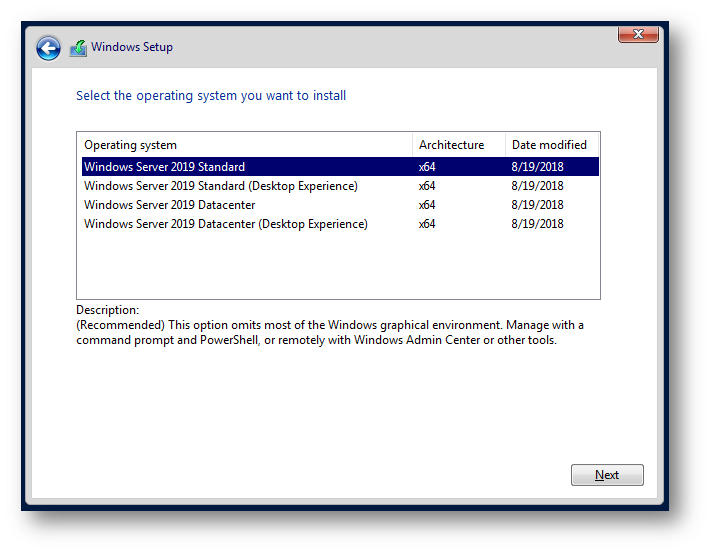The height and width of the screenshot is (553, 711).
Task: Select the highlighted Windows Server 2019 Standard row
Action: pos(164,167)
